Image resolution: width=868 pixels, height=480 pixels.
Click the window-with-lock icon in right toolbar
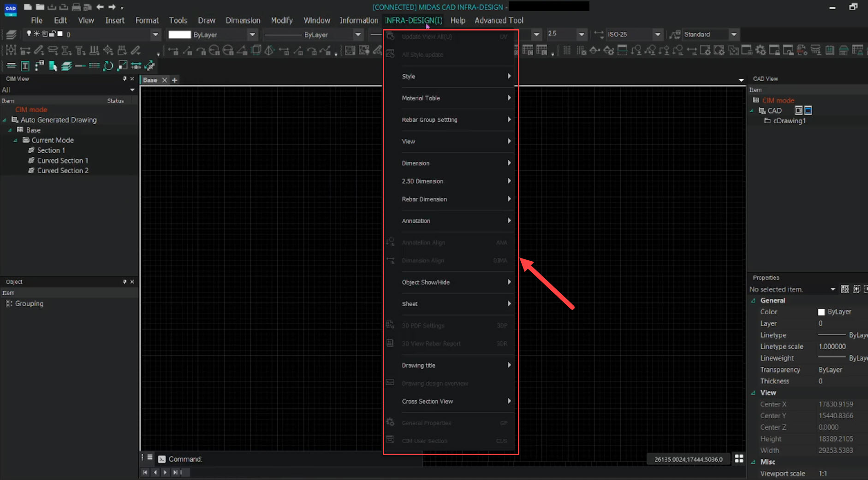[x=774, y=50]
